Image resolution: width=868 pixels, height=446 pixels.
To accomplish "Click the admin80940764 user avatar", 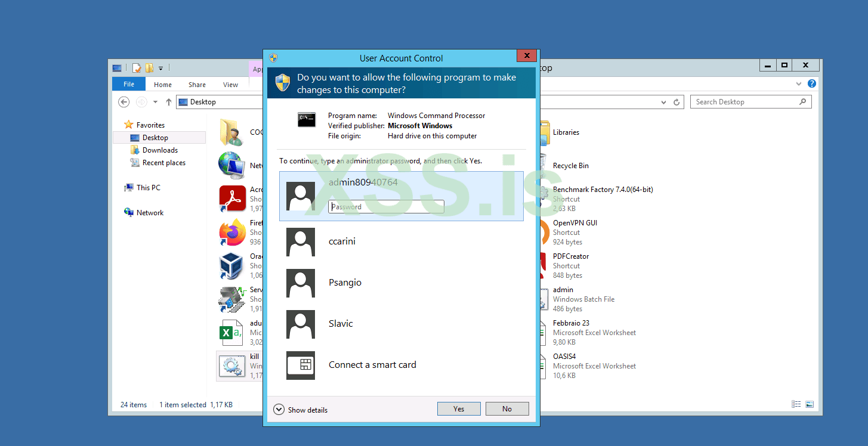I will pyautogui.click(x=301, y=196).
